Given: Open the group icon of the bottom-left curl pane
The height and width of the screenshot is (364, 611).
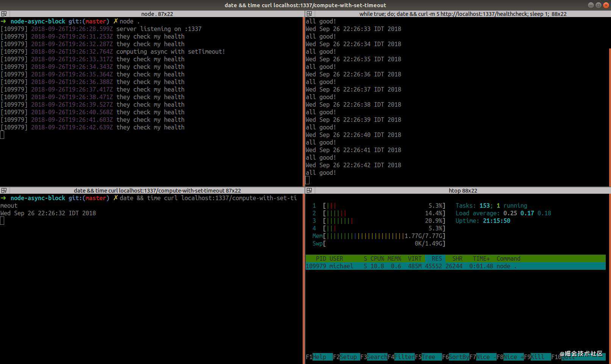Looking at the screenshot, I should [4, 190].
